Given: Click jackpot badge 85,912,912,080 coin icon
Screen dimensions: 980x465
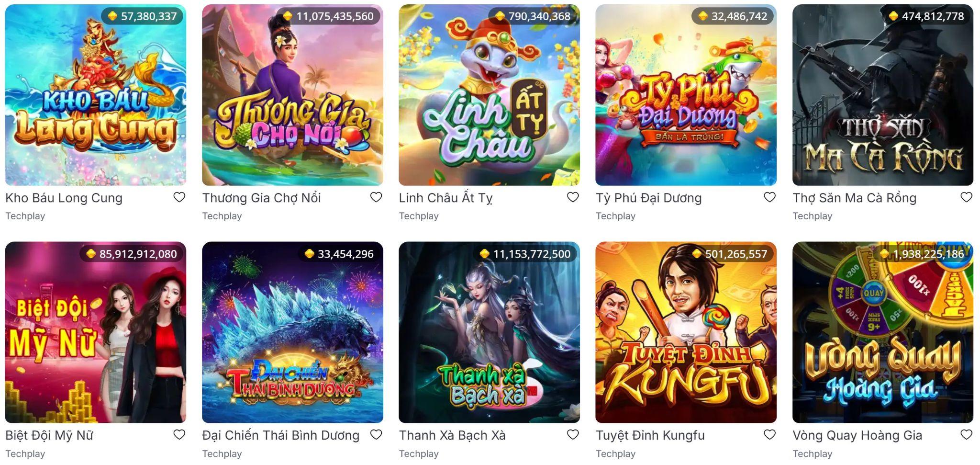Looking at the screenshot, I should [91, 254].
